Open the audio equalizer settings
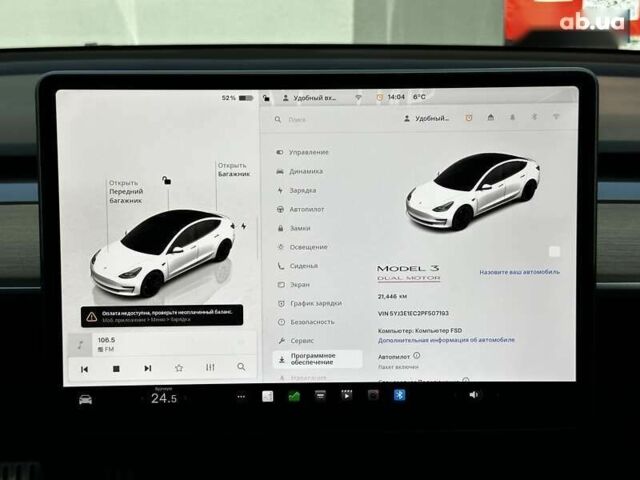 pyautogui.click(x=210, y=367)
